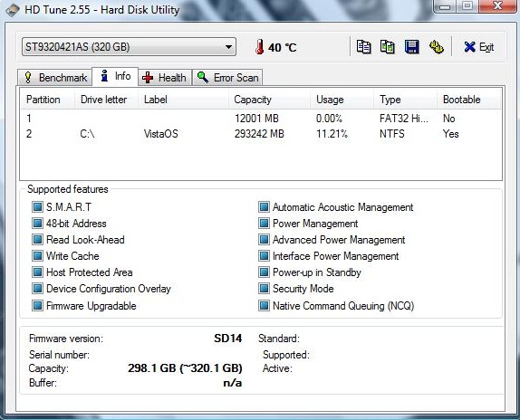Click the Firmware Upgradable checkbox

pyautogui.click(x=37, y=305)
